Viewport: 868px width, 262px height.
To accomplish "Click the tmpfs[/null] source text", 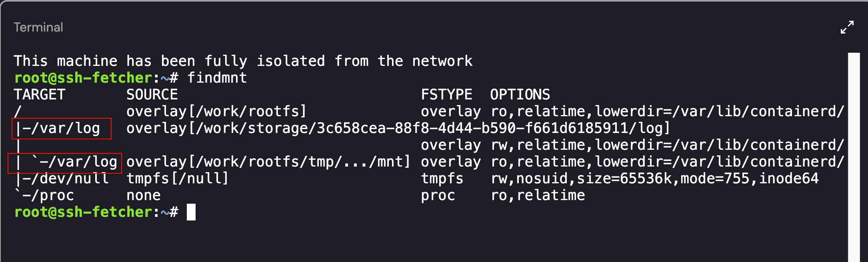I will point(178,179).
